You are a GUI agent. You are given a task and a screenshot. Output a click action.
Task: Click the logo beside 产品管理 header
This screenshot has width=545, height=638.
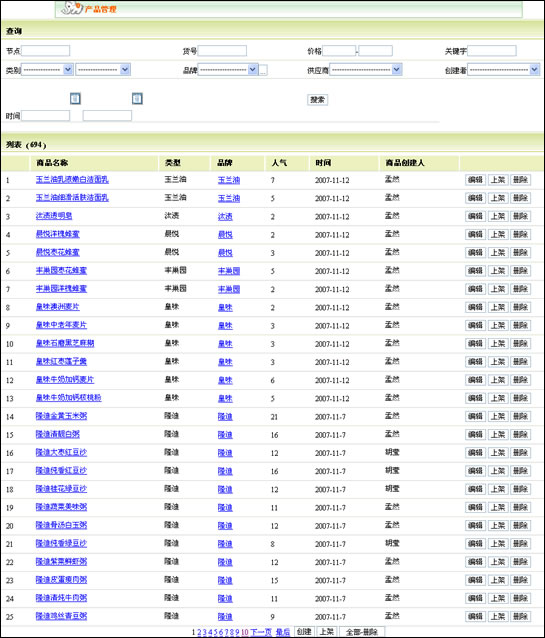(x=72, y=8)
